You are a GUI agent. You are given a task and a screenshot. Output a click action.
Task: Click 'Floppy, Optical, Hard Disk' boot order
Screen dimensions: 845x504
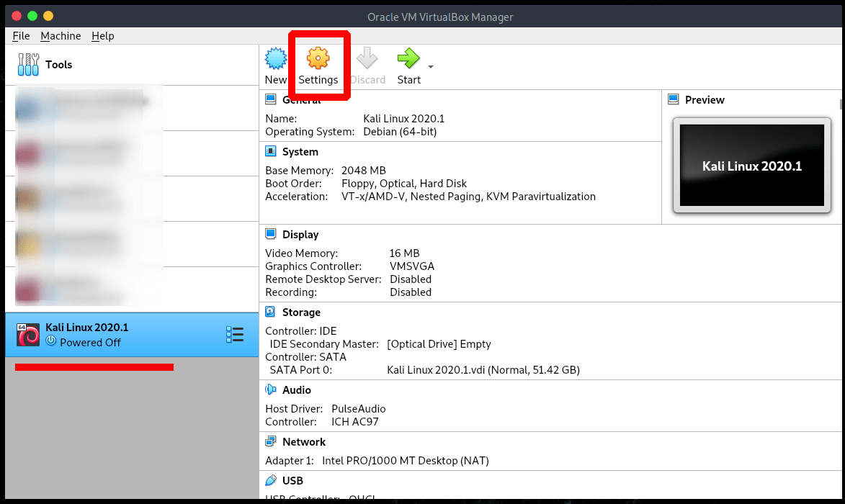403,184
